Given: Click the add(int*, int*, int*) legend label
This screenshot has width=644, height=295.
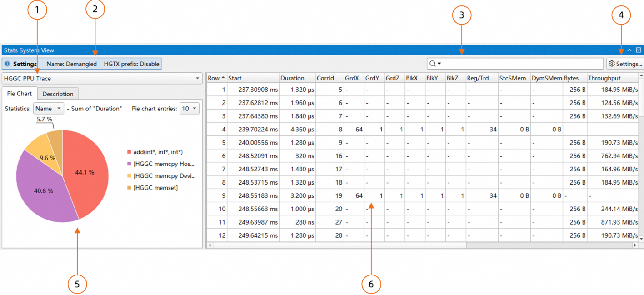Looking at the screenshot, I should [x=158, y=152].
